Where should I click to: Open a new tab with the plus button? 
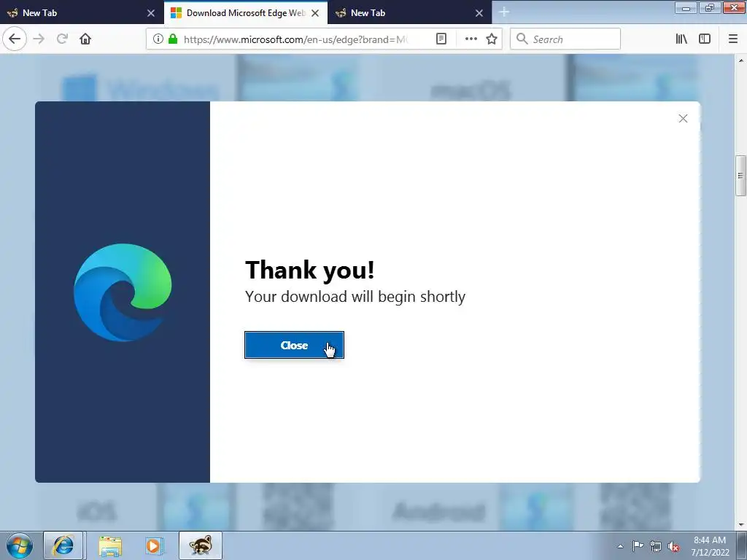[504, 12]
